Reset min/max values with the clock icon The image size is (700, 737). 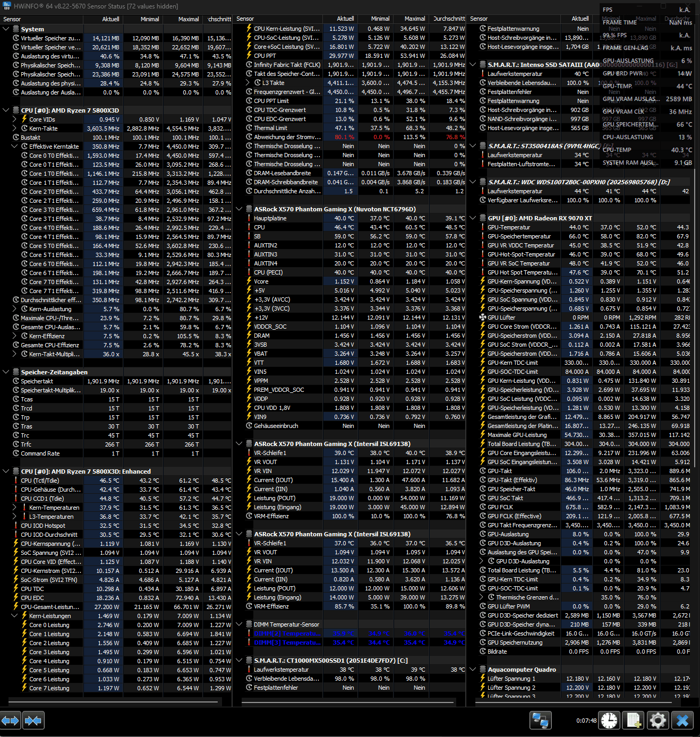pos(609,721)
